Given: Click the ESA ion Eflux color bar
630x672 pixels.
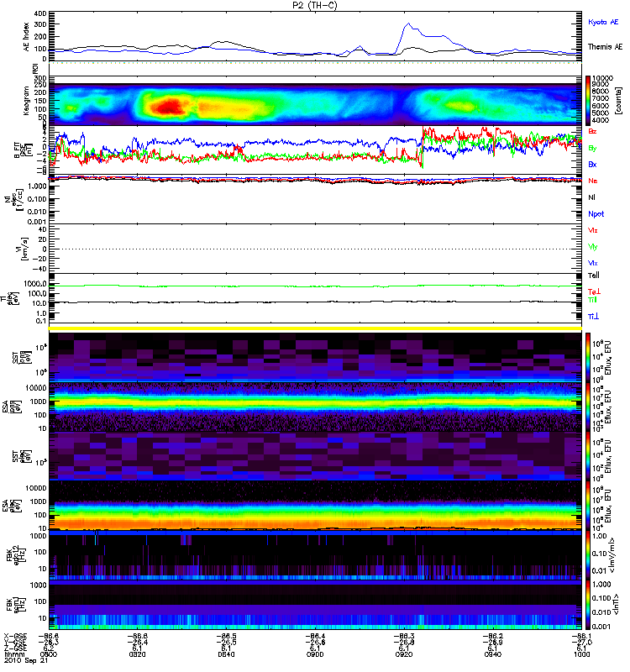Looking at the screenshot, I should coord(587,407).
